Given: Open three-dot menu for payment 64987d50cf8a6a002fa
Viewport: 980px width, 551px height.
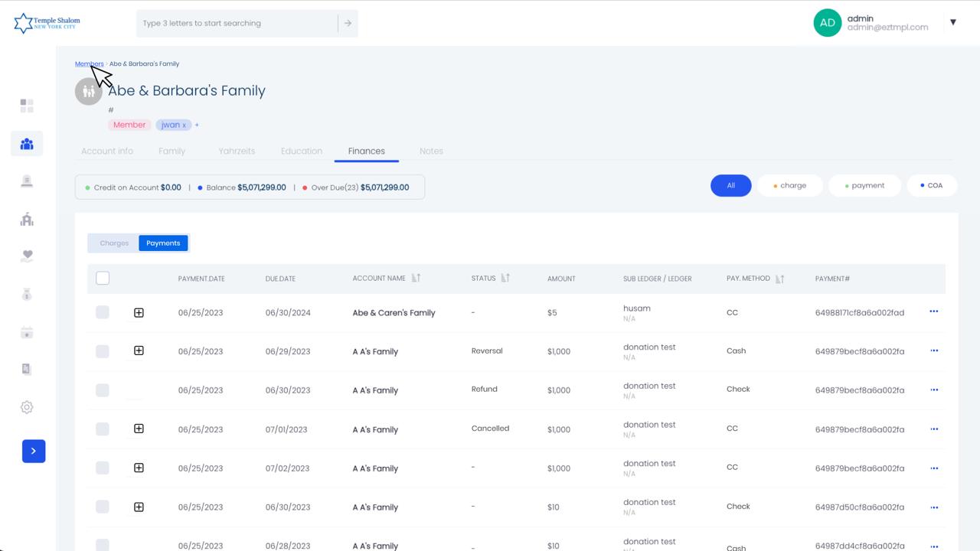Looking at the screenshot, I should 934,507.
